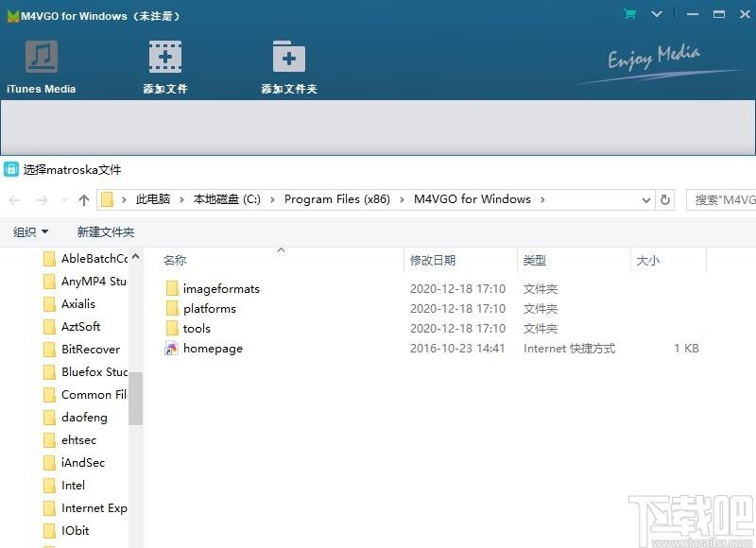This screenshot has width=756, height=548.
Task: Click the homepage internet shortcut icon
Action: coord(172,348)
